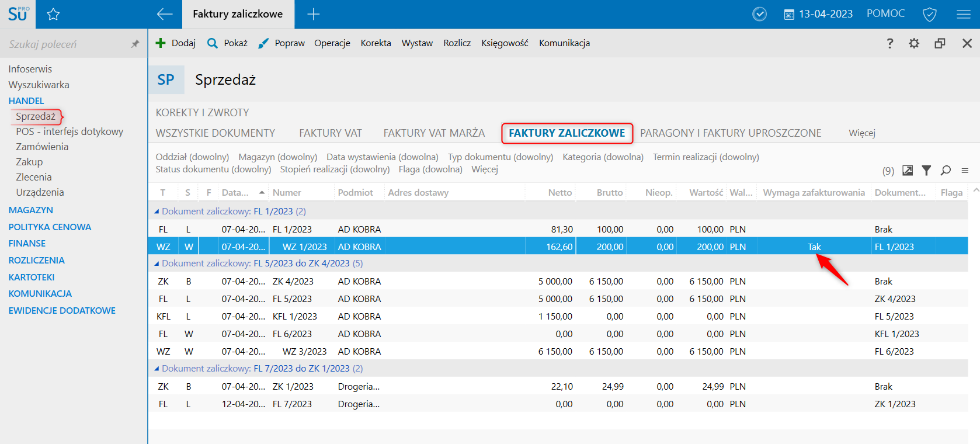Open the Operacje menu
The image size is (980, 444).
(x=332, y=43)
